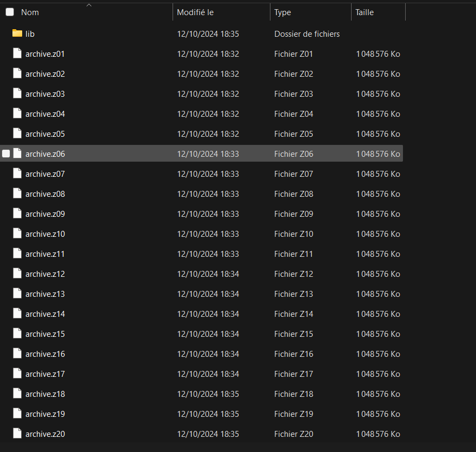This screenshot has width=476, height=452.
Task: Check the archive.z06 row checkbox
Action: 6,154
